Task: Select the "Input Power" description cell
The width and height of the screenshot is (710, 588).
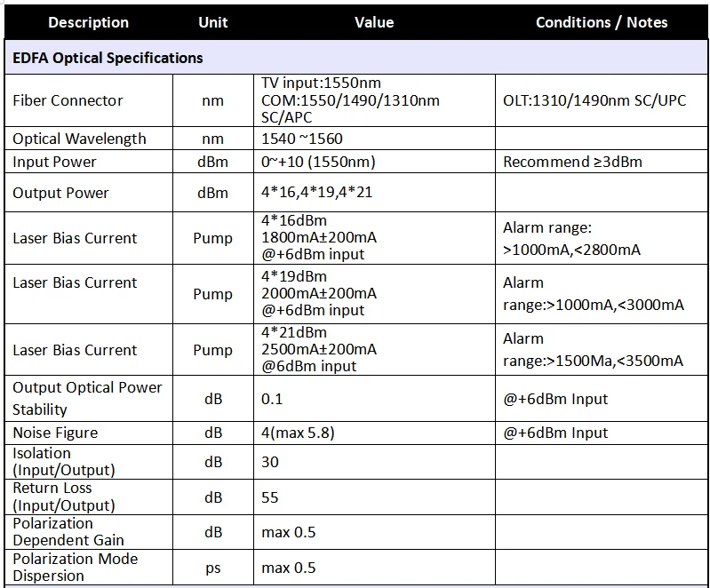Action: (54, 162)
